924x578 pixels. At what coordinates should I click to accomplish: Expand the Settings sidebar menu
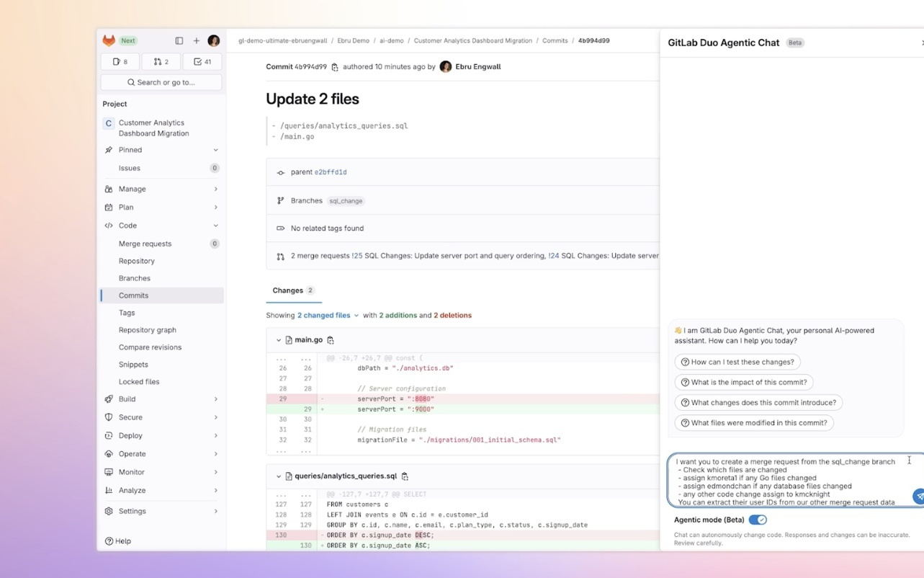coord(161,511)
